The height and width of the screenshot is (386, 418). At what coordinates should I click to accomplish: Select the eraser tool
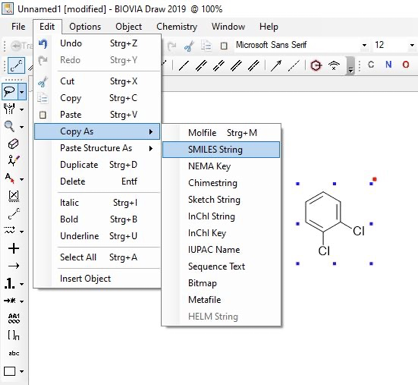[13, 144]
